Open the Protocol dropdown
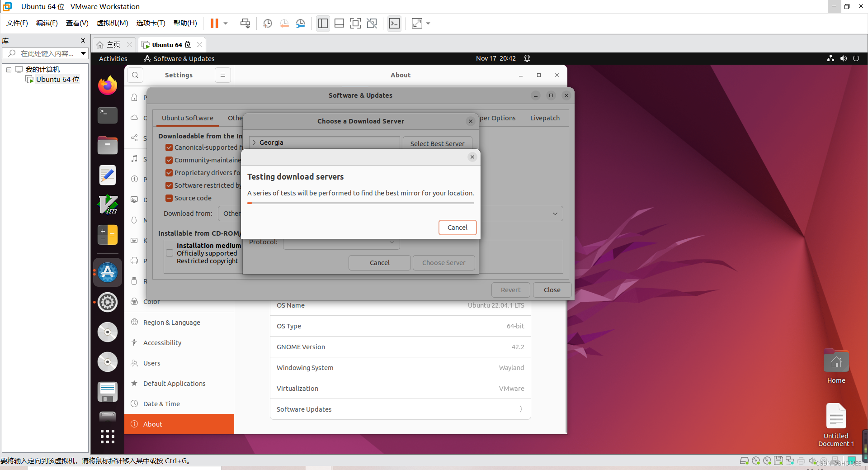868x470 pixels. tap(341, 243)
